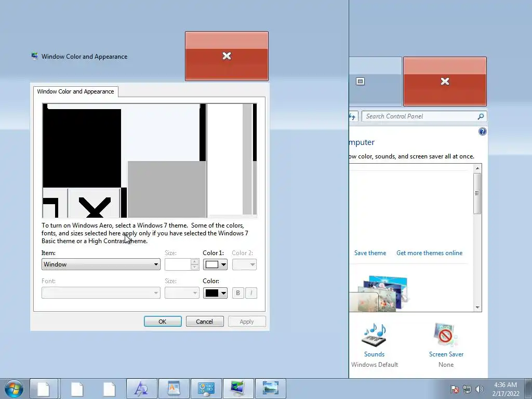Image resolution: width=532 pixels, height=399 pixels.
Task: Click the OK button
Action: (x=163, y=321)
